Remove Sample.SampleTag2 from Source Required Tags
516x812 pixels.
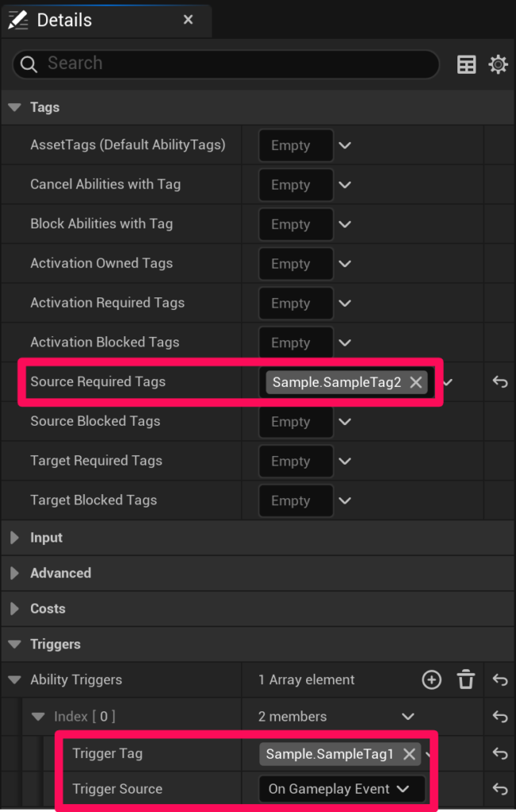(415, 382)
